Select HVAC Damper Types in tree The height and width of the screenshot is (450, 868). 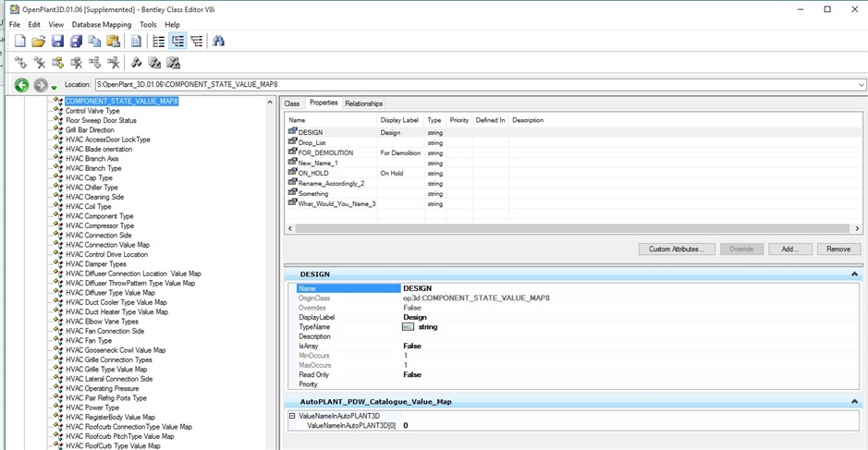click(x=96, y=264)
